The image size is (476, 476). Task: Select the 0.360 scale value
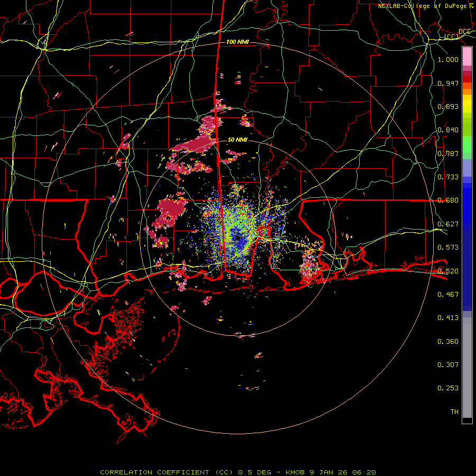coord(448,342)
